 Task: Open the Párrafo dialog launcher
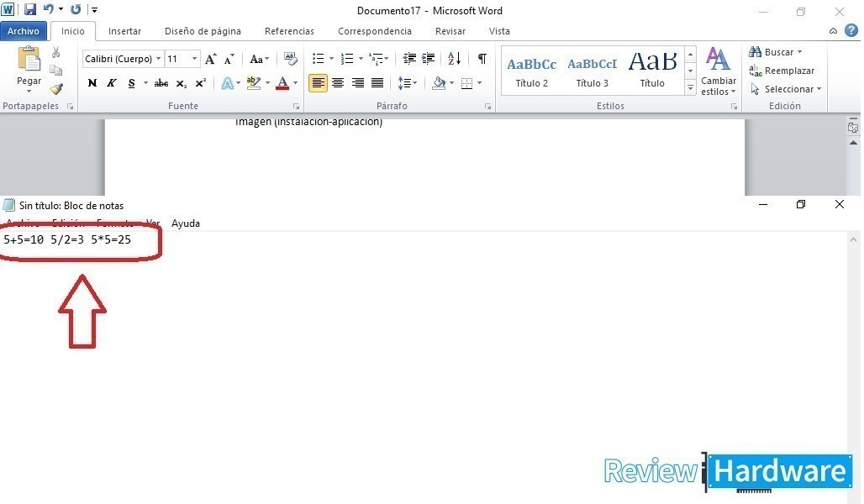point(487,107)
